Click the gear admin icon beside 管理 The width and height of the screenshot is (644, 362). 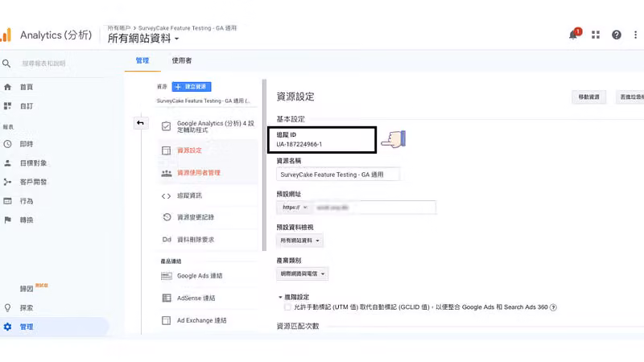7,327
